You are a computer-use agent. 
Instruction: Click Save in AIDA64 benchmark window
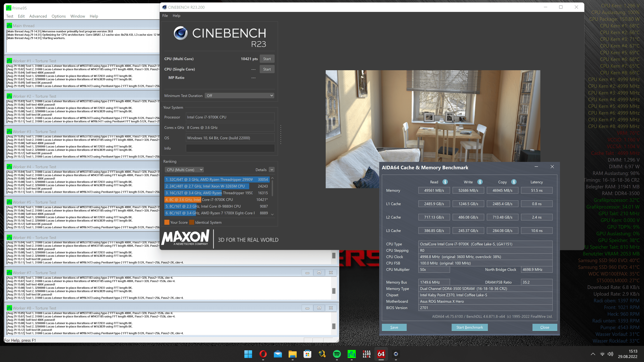click(x=394, y=327)
